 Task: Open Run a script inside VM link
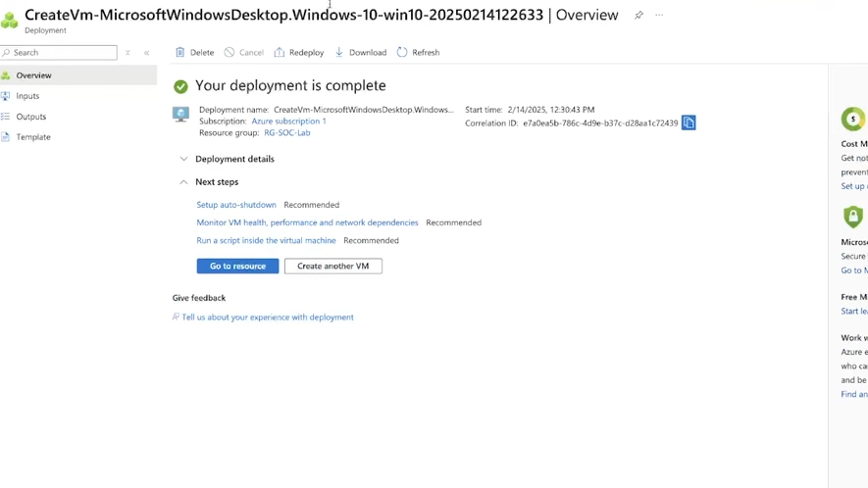coord(266,241)
